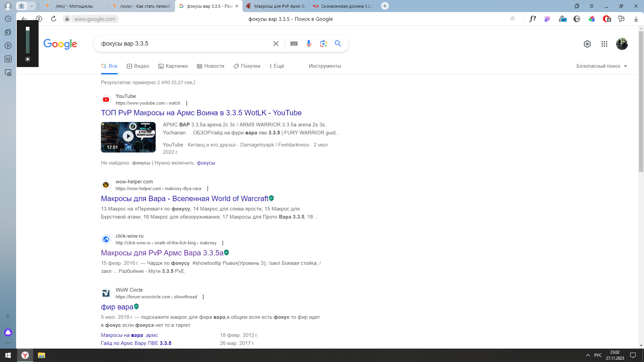Image resolution: width=644 pixels, height=362 pixels.
Task: Open the sidebar tabs icon
Action: pyautogui.click(x=8, y=32)
